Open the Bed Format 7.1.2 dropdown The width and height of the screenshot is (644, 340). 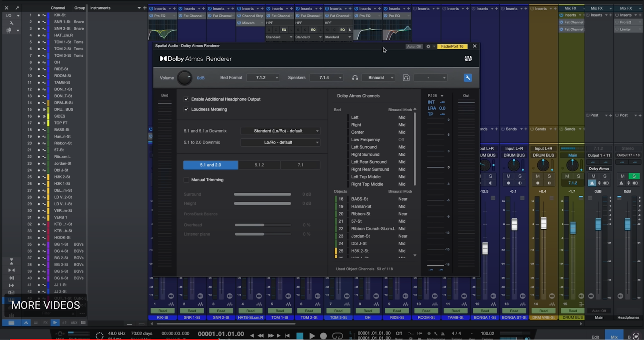coord(262,78)
